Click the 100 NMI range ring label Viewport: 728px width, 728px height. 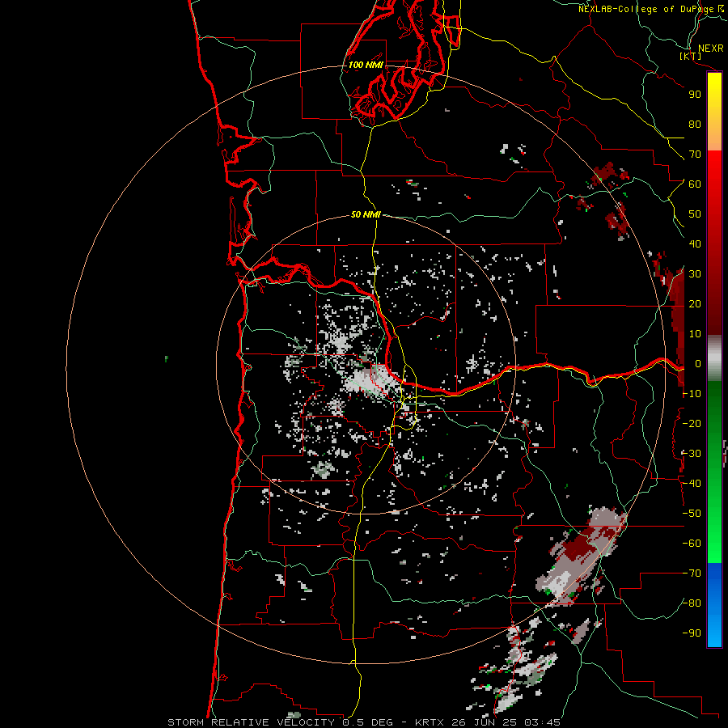point(366,65)
